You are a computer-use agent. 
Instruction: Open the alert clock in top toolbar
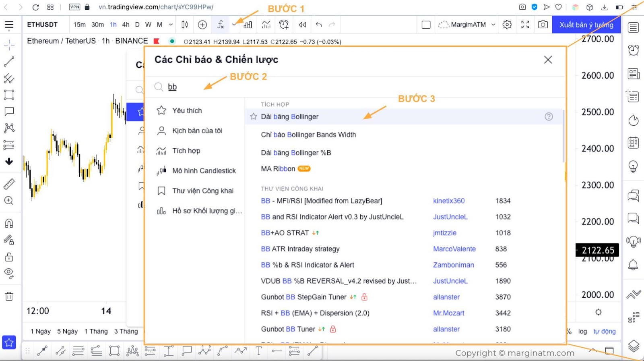point(284,25)
